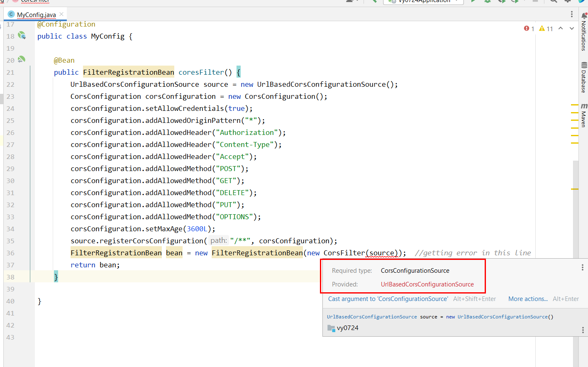Image resolution: width=588 pixels, height=367 pixels.
Task: Click the MyConfig class name
Action: coord(108,36)
